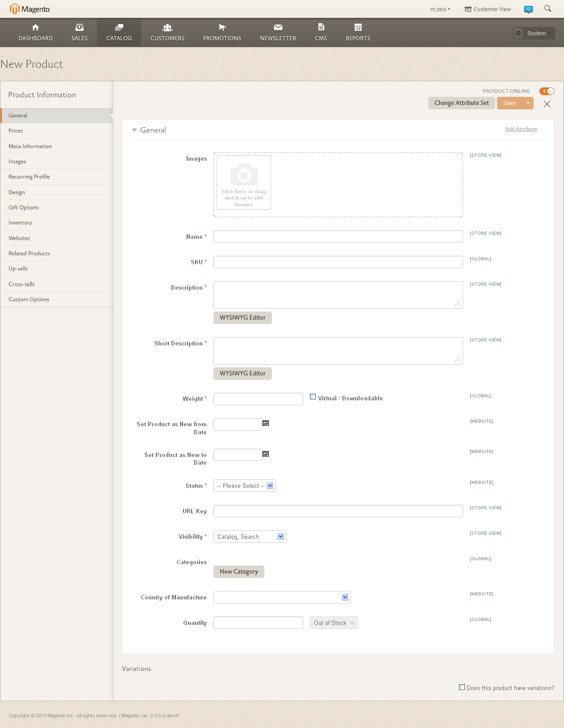Viewport: 564px width, 728px height.
Task: Check the Virtual / Downloadable checkbox
Action: pyautogui.click(x=313, y=397)
